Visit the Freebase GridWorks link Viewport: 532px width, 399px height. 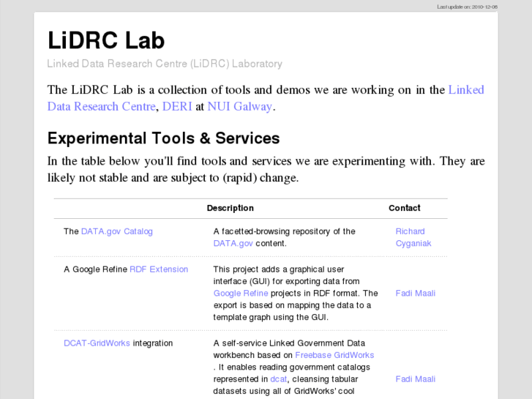[x=334, y=355]
